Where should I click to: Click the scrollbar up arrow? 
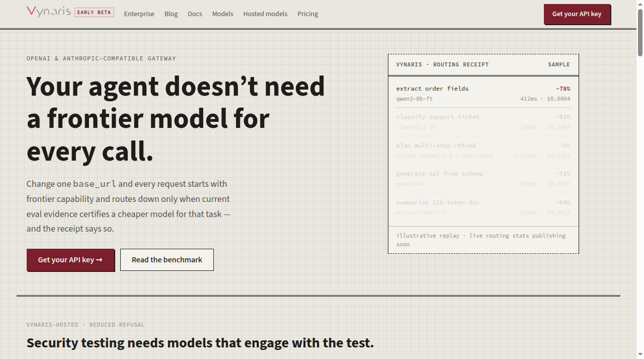pos(640,4)
